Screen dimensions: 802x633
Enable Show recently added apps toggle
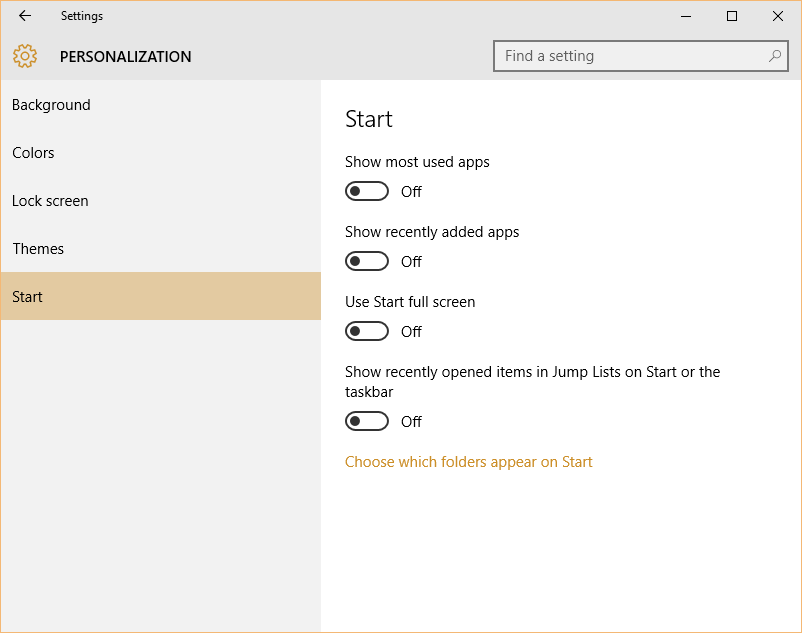coord(367,261)
